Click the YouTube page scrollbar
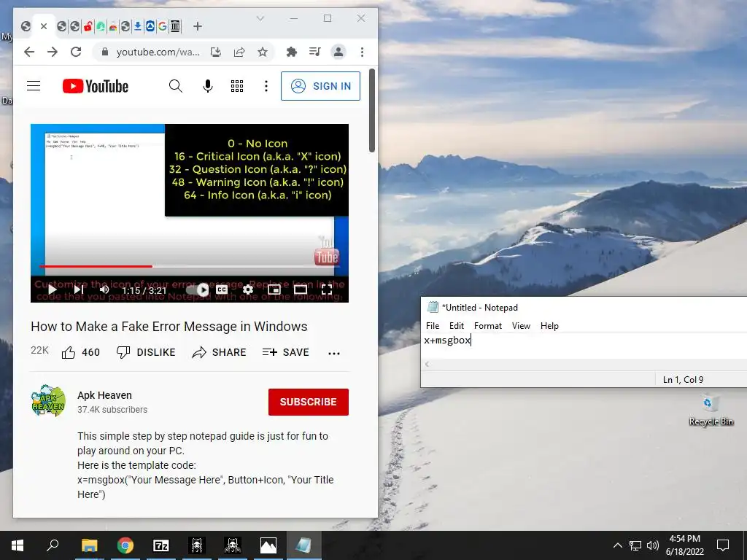This screenshot has height=560, width=747. (372, 111)
